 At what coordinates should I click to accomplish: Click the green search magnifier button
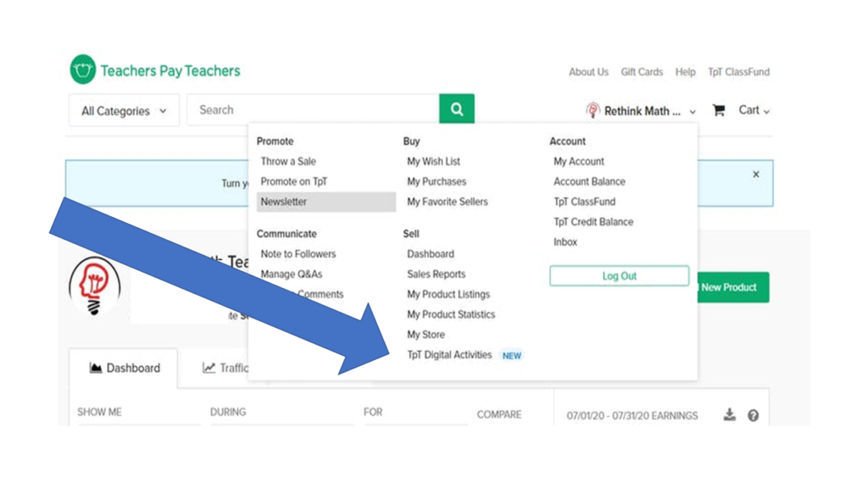click(457, 109)
